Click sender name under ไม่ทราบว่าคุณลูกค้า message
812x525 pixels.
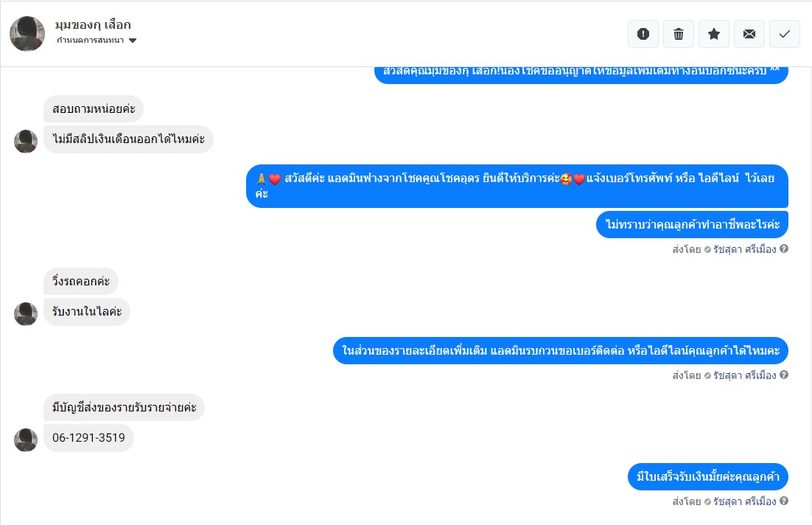click(745, 249)
